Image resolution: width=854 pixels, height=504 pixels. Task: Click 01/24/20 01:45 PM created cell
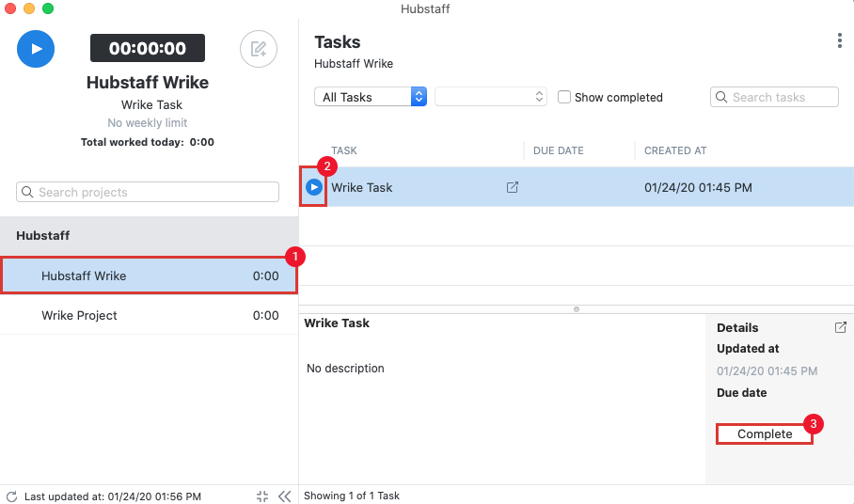698,187
